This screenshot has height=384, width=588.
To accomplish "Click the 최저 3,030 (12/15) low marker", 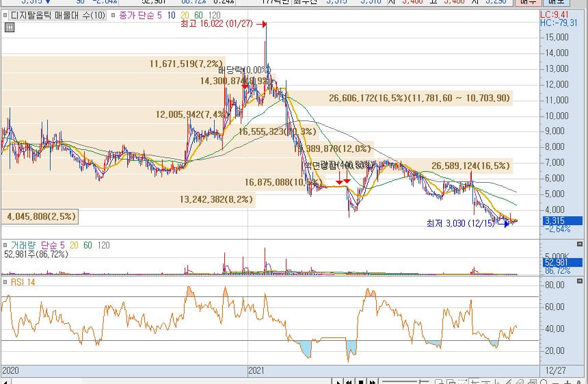I will click(468, 223).
